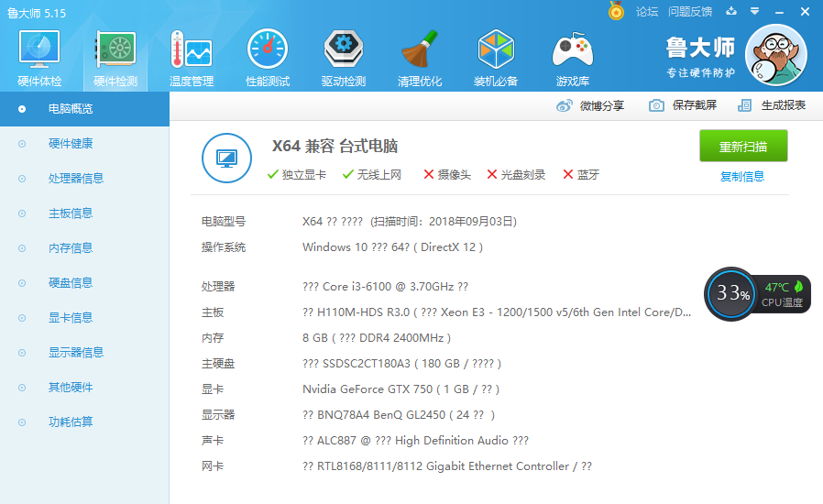Viewport: 823px width, 504px height.
Task: Click the H110M-HDS R3.0 motherboard text
Action: pos(497,312)
